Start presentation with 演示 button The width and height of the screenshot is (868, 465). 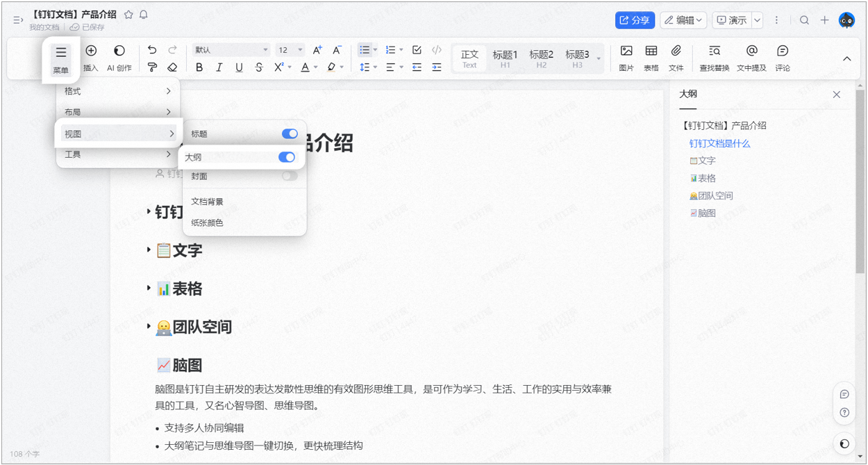[731, 20]
